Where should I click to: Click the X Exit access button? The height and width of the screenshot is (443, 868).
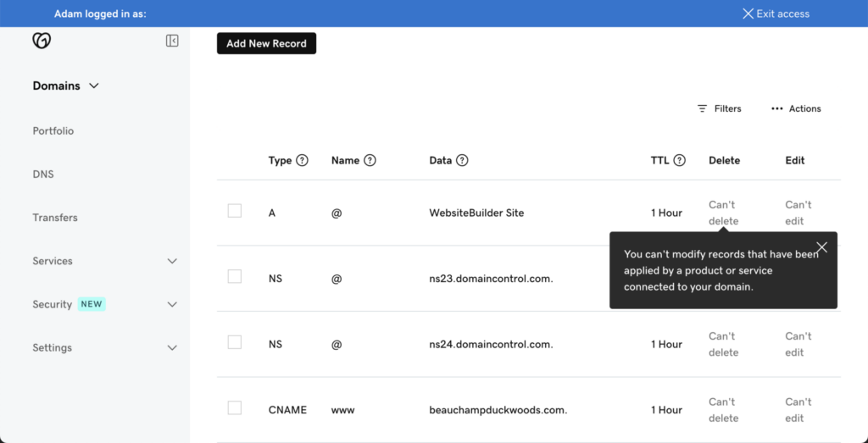click(x=776, y=14)
